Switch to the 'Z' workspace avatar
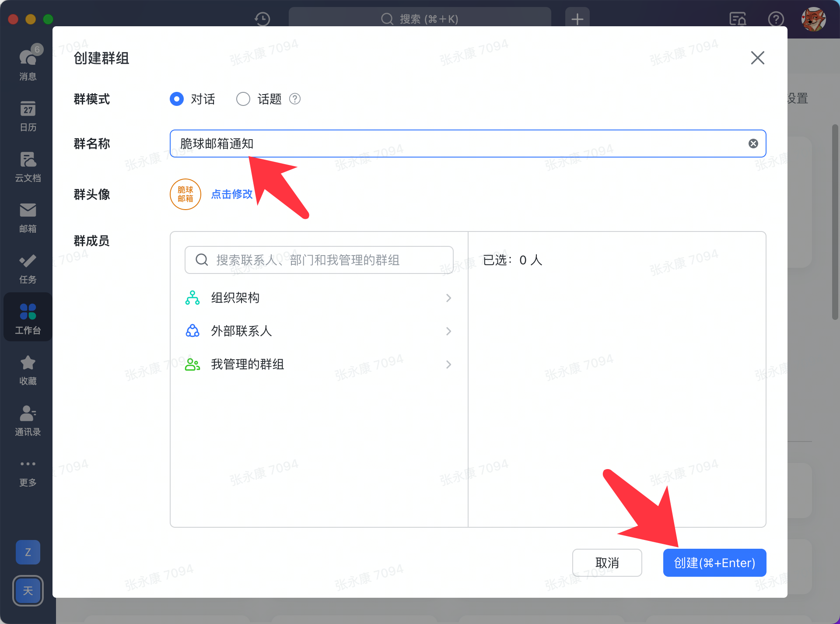 point(28,552)
